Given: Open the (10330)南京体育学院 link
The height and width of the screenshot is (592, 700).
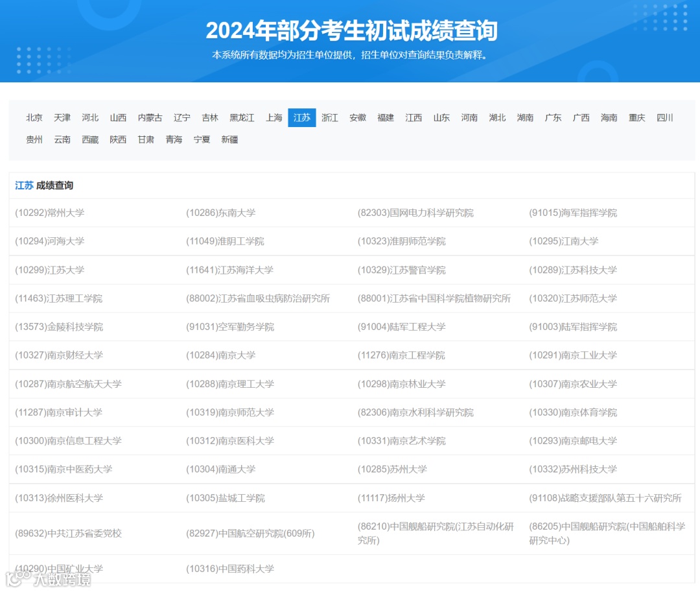Looking at the screenshot, I should [x=573, y=412].
